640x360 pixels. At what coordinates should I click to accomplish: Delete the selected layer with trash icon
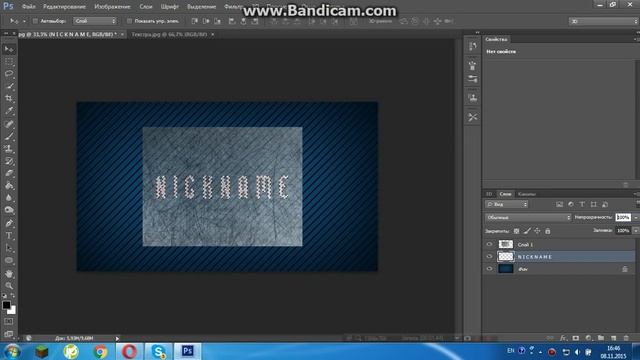pyautogui.click(x=626, y=338)
